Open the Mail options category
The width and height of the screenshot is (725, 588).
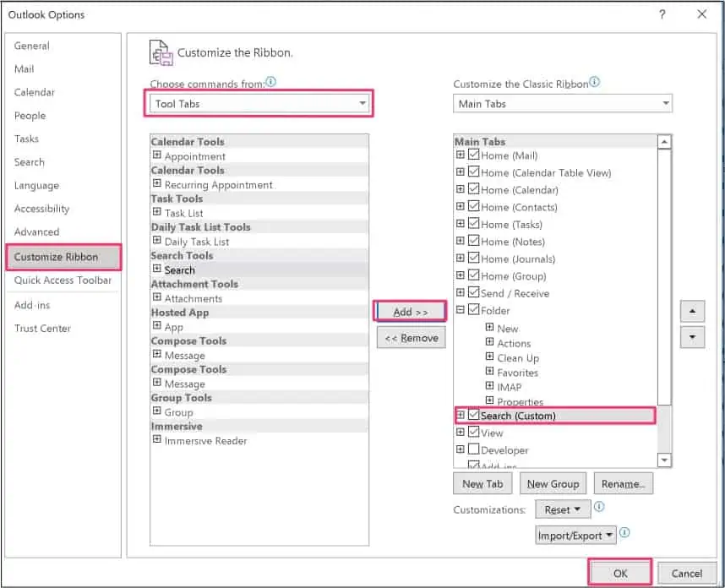(x=24, y=69)
